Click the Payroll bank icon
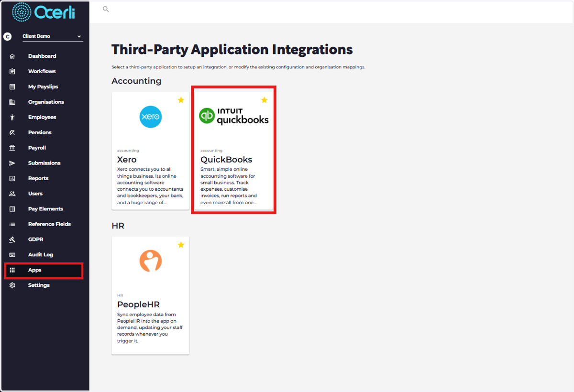 point(12,148)
